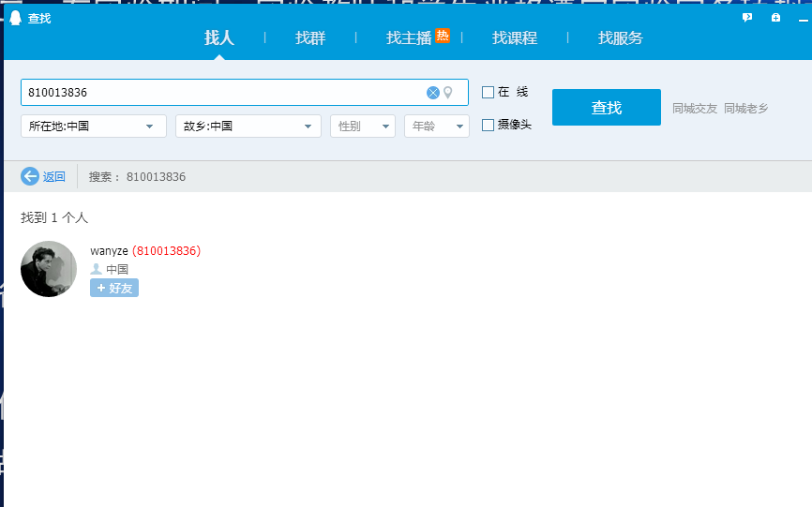This screenshot has height=507, width=812.
Task: Open wanyze's profile avatar thumbnail
Action: 49,269
